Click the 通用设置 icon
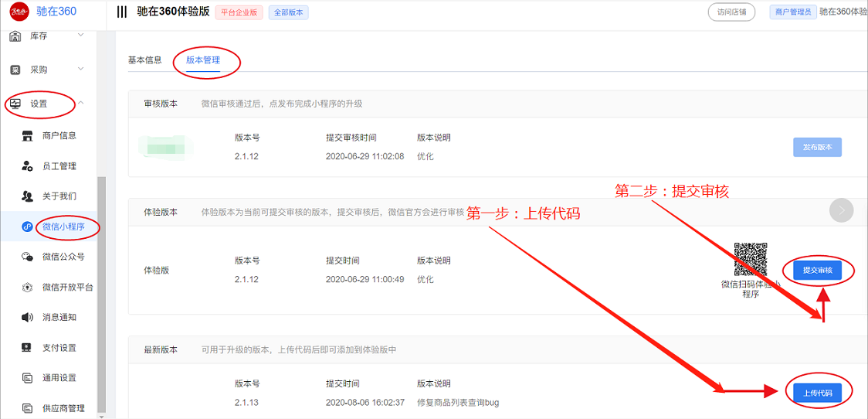Viewport: 868px width, 419px height. (x=26, y=378)
